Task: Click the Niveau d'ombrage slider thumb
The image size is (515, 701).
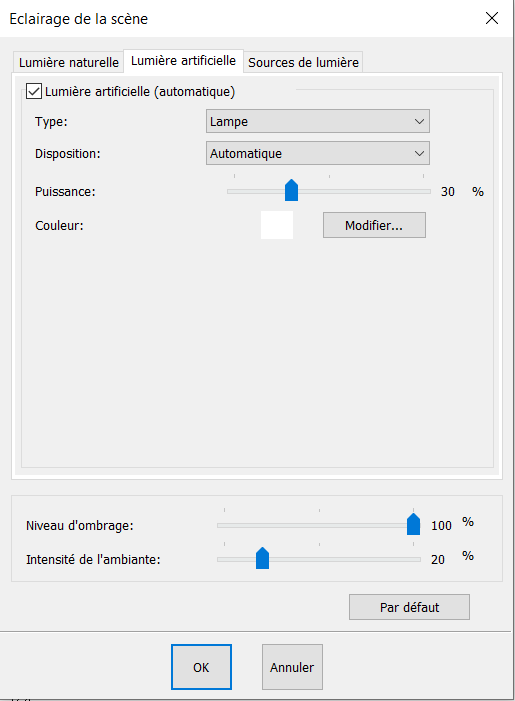Action: (414, 524)
